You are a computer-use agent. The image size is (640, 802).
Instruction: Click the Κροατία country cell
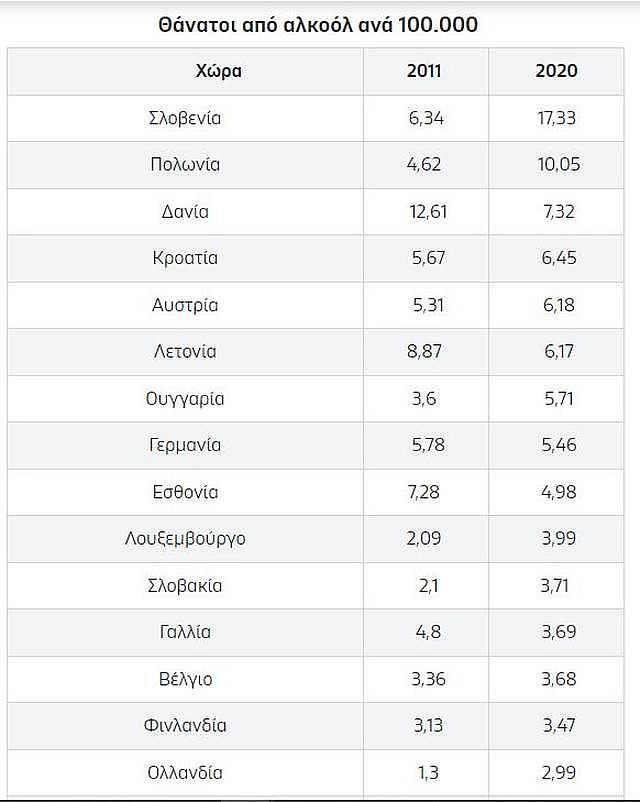point(186,258)
